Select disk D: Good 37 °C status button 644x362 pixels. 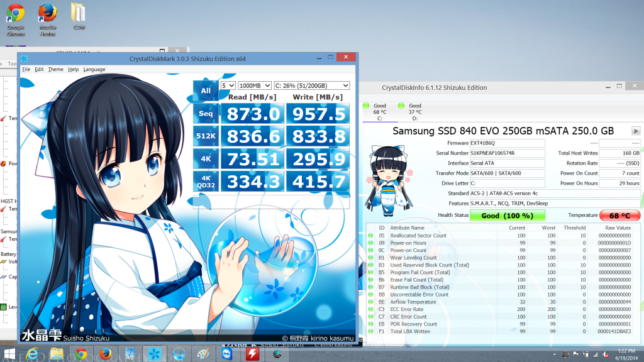tap(415, 112)
